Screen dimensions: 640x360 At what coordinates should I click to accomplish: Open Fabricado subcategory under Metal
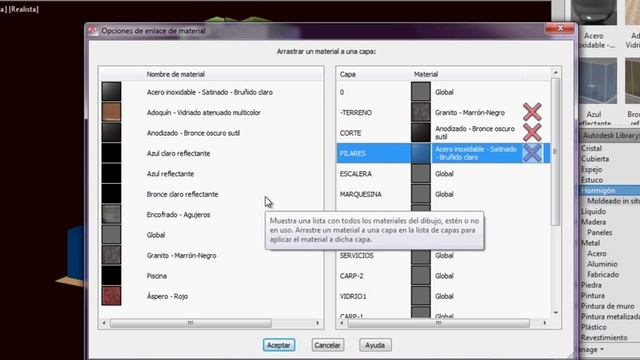coord(603,275)
